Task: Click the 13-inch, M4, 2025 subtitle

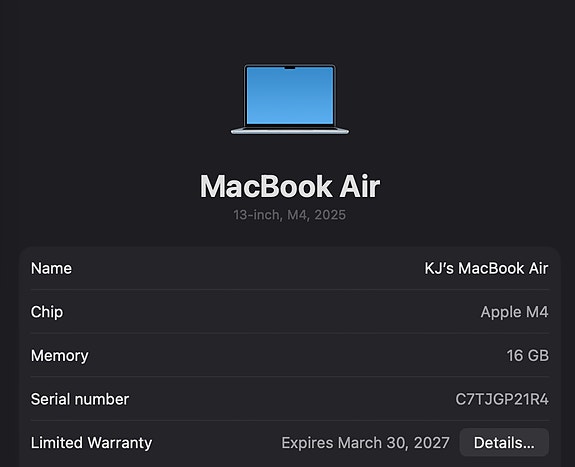Action: (x=290, y=215)
